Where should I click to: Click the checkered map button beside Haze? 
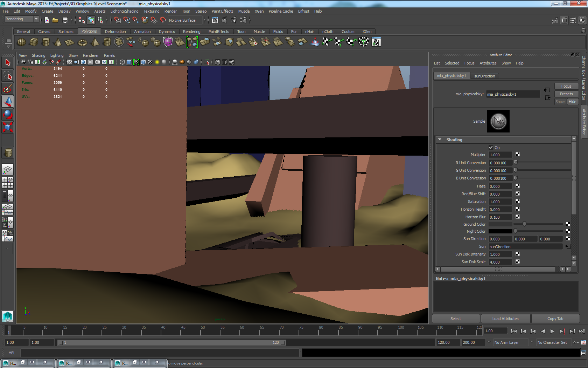point(517,186)
